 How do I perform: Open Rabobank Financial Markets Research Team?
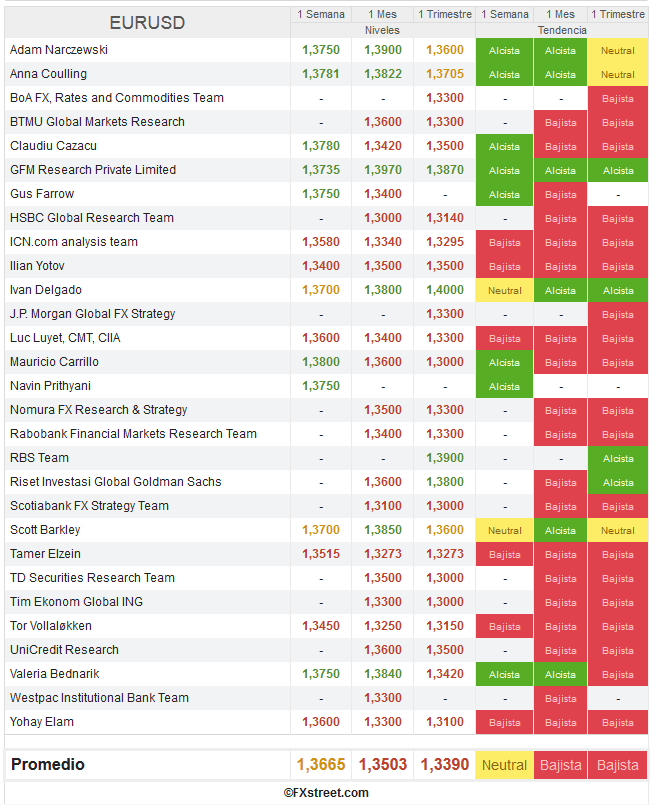coord(133,434)
